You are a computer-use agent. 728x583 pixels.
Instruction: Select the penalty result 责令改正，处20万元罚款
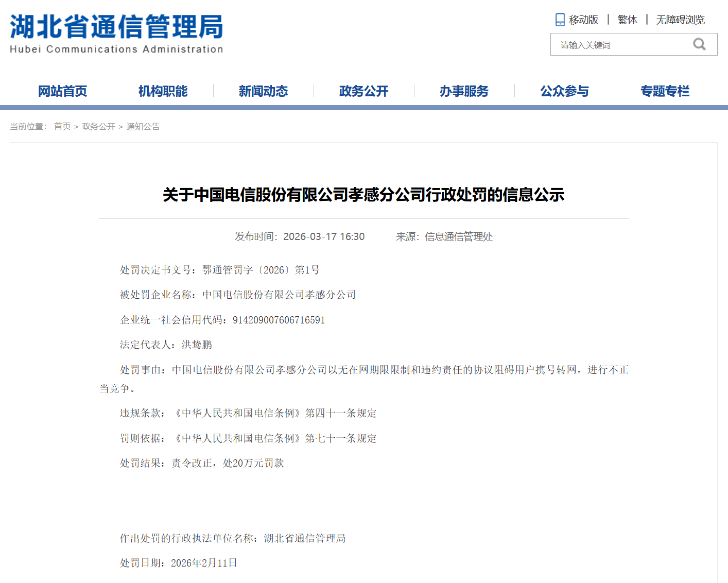tap(228, 463)
